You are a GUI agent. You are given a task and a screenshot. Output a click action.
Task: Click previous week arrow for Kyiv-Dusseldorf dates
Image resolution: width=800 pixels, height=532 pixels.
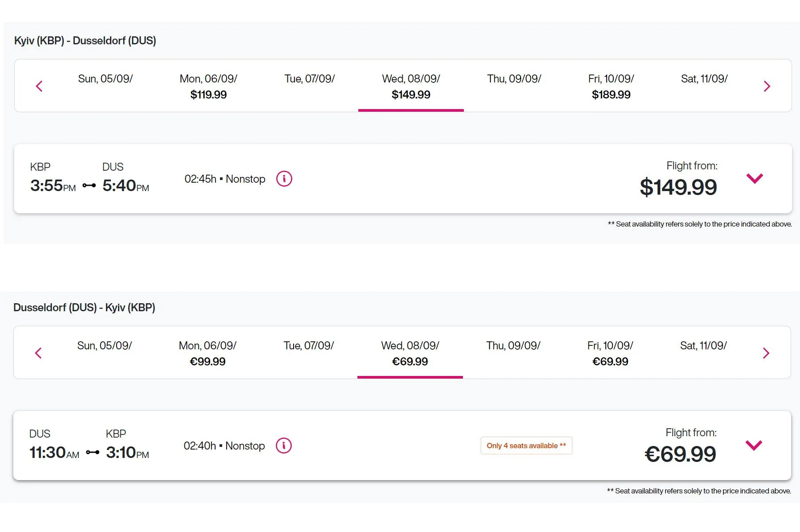[39, 86]
